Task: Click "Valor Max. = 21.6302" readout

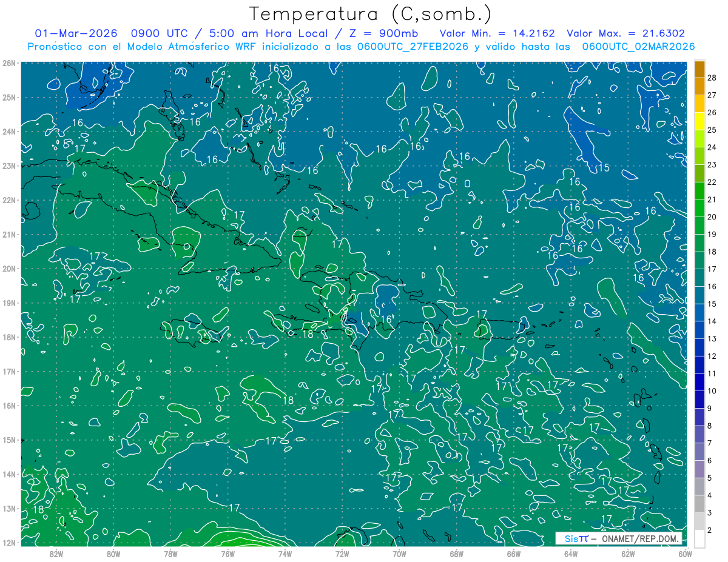Action: pyautogui.click(x=626, y=33)
